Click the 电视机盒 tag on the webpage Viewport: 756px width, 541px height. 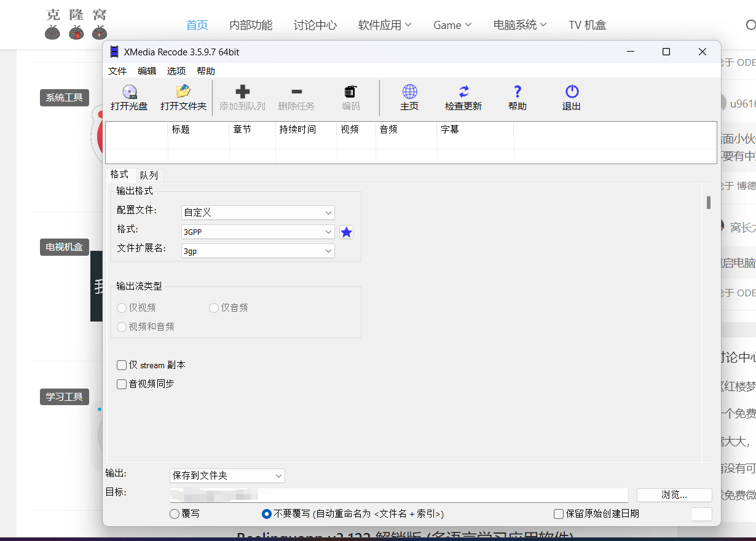tap(65, 247)
